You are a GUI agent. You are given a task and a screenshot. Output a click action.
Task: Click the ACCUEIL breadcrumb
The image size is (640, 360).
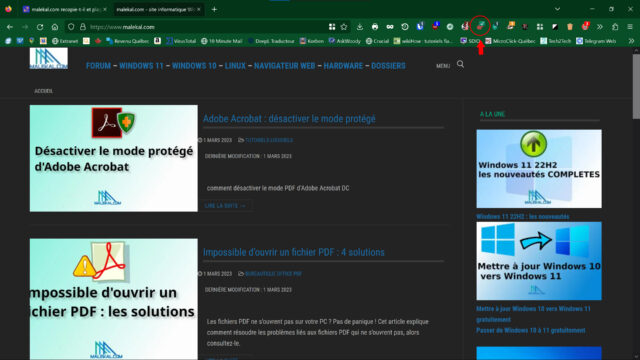(x=43, y=91)
